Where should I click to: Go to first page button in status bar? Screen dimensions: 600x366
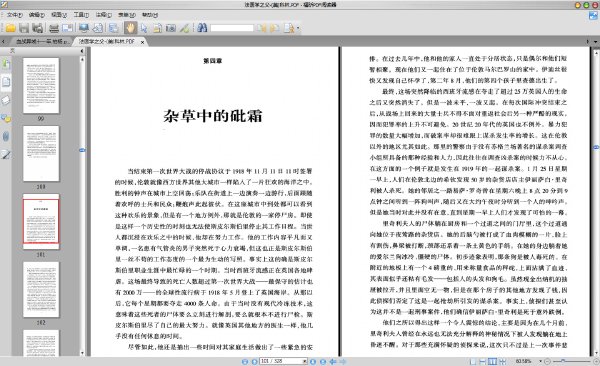pyautogui.click(x=245, y=361)
